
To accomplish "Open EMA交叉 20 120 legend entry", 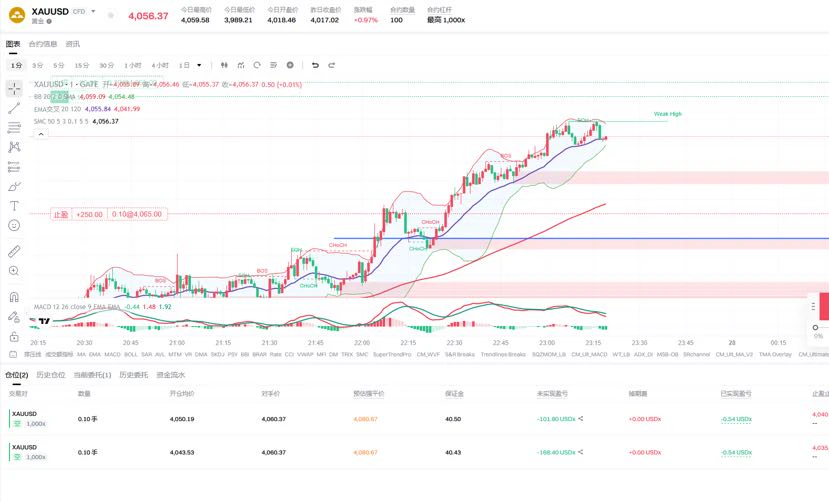I will 58,109.
